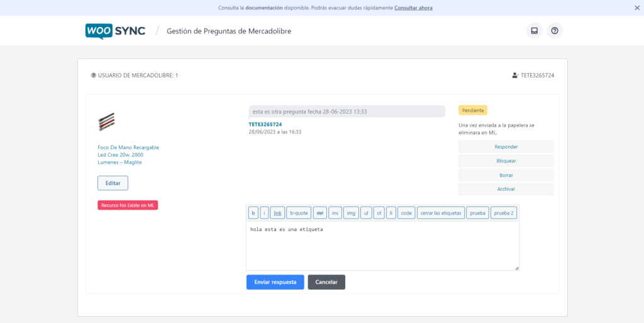
Task: Toggle bold 'b' formatting tag
Action: (x=253, y=213)
